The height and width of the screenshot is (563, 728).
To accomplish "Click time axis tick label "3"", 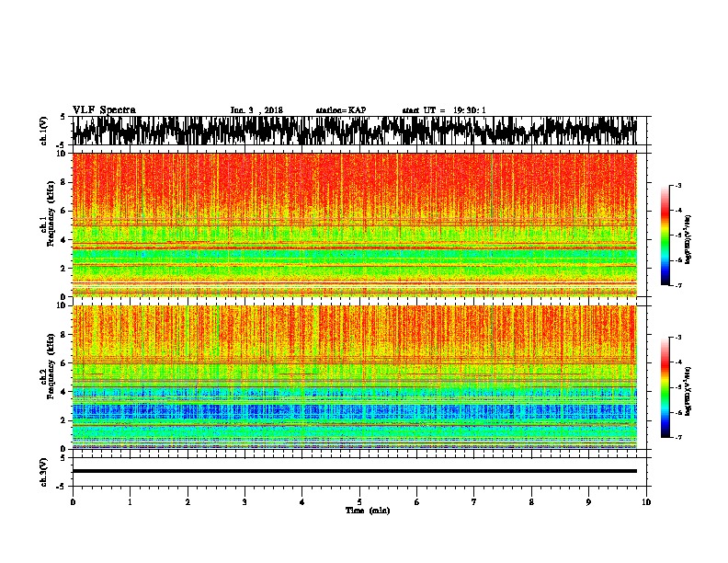I will coord(245,501).
